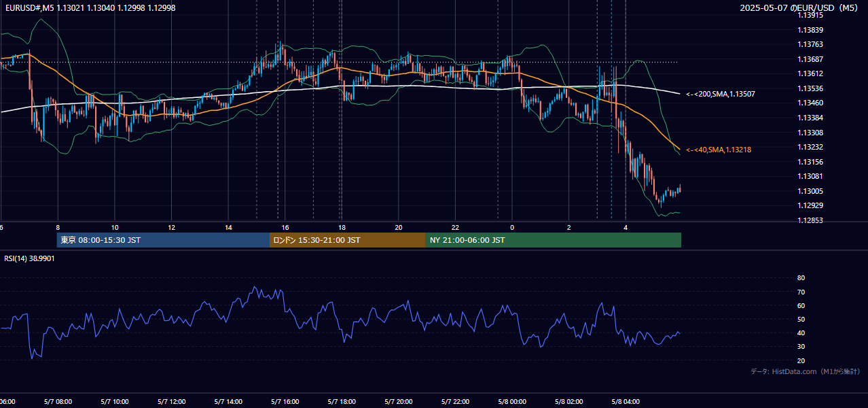Select hour 16 on chart hour axis
Screen dimensions: 868x408
pos(285,227)
